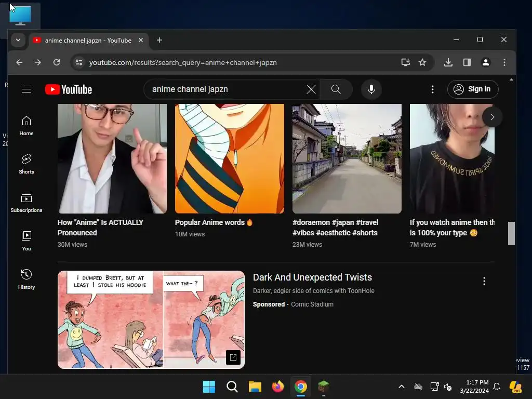The width and height of the screenshot is (532, 399).
Task: Open the orange anime character Short thumbnail
Action: pos(230,158)
